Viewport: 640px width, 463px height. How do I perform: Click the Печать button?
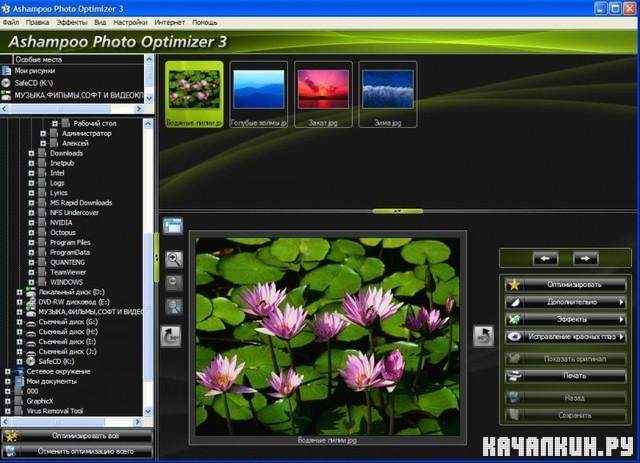pos(566,376)
